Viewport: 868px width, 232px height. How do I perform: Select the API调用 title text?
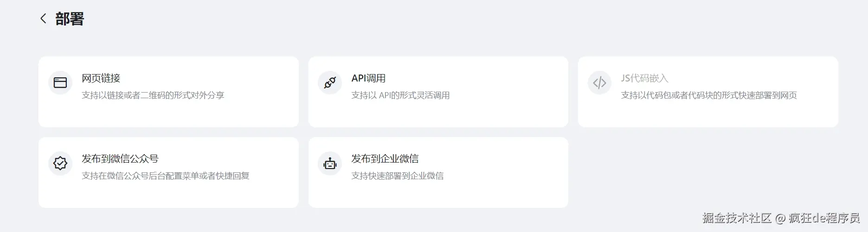(368, 78)
